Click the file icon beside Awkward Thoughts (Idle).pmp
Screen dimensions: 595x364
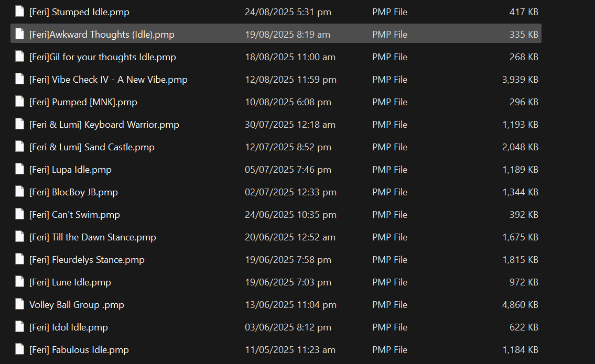pos(20,34)
